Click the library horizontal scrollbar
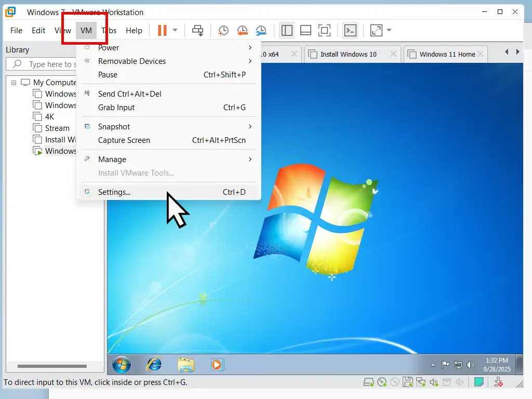This screenshot has width=532, height=399. 52,366
